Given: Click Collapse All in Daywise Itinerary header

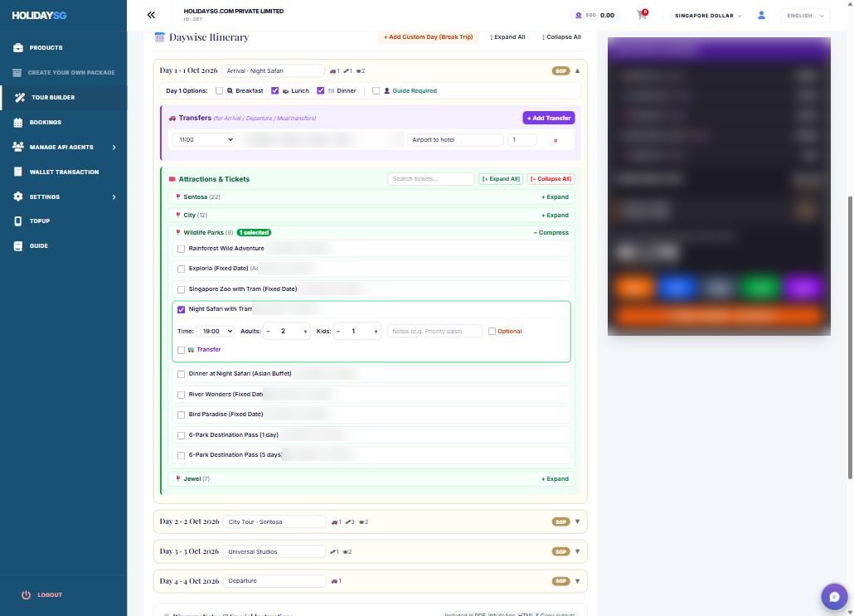Looking at the screenshot, I should click(561, 37).
